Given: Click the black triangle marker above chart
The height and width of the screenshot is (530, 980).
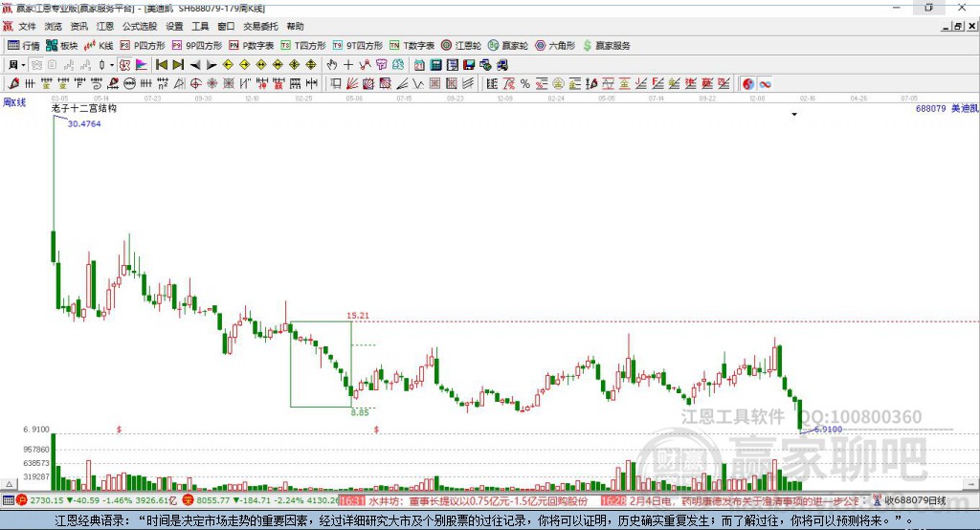Looking at the screenshot, I should click(x=794, y=115).
